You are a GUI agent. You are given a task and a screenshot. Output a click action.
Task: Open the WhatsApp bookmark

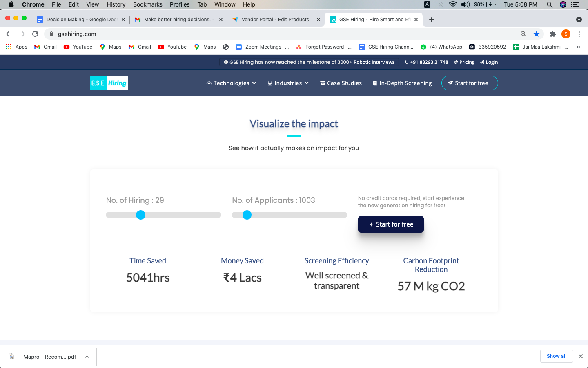pyautogui.click(x=441, y=47)
